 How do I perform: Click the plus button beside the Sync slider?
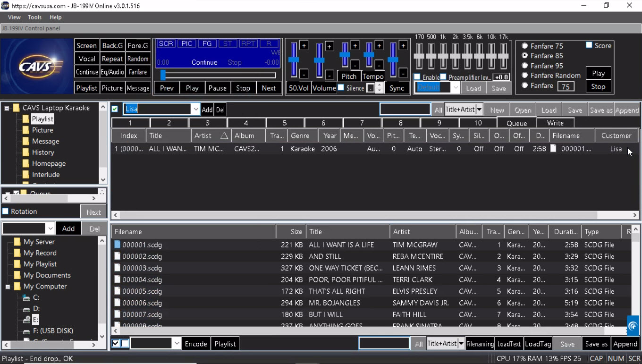[x=403, y=45]
